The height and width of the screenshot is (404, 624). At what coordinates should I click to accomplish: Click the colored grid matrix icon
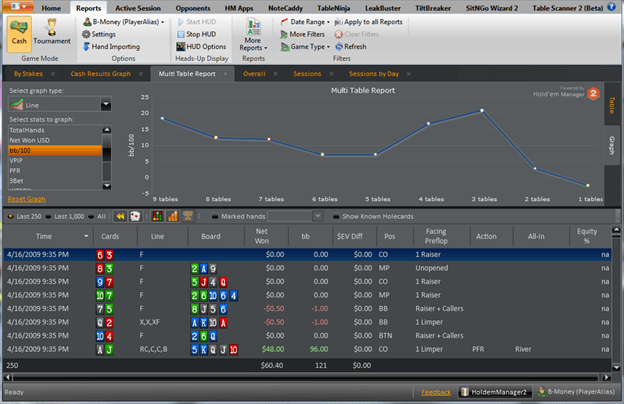[x=158, y=216]
